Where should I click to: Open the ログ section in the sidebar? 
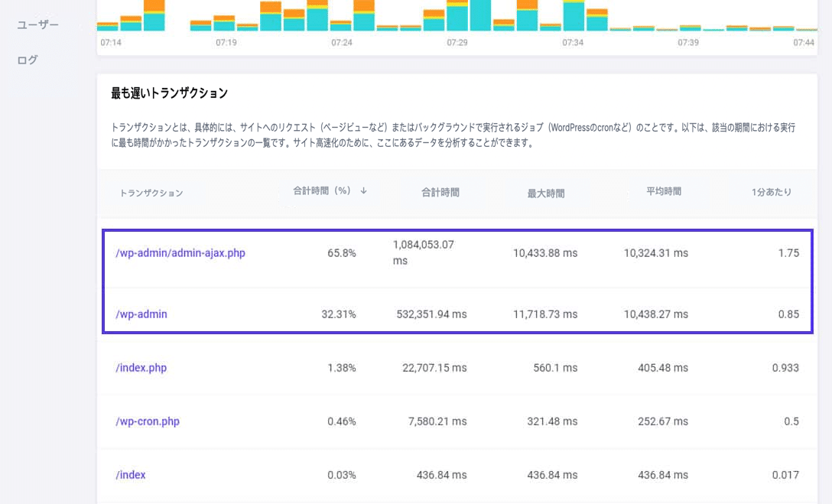[27, 60]
